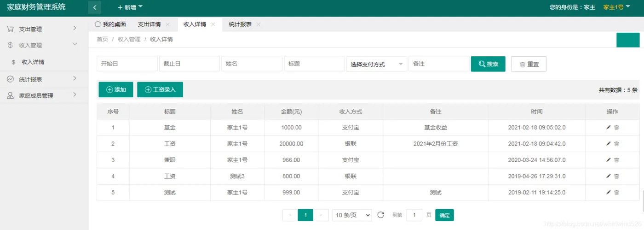This screenshot has width=644, height=230.
Task: Delete the 兼职 row trash icon
Action: pos(616,160)
